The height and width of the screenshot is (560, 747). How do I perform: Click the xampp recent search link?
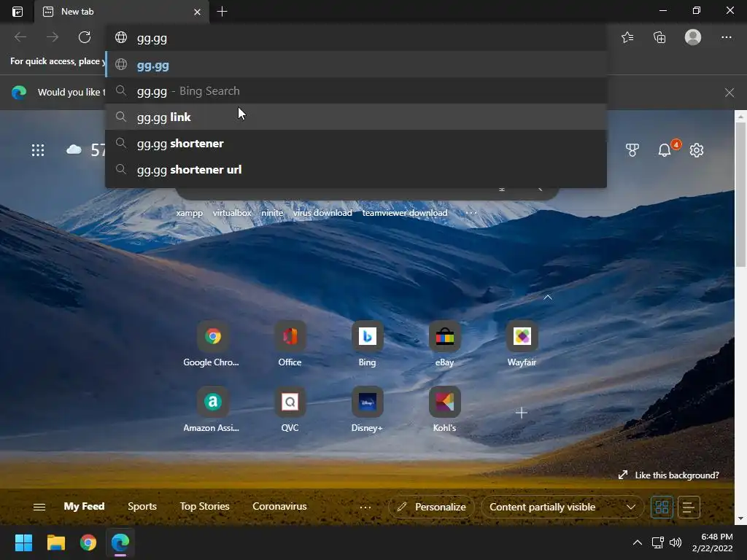(189, 213)
